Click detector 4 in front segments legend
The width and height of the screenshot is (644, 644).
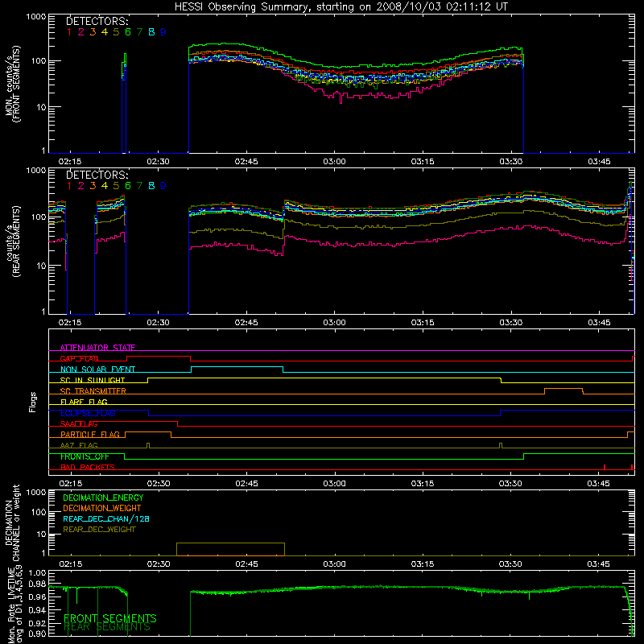point(105,32)
